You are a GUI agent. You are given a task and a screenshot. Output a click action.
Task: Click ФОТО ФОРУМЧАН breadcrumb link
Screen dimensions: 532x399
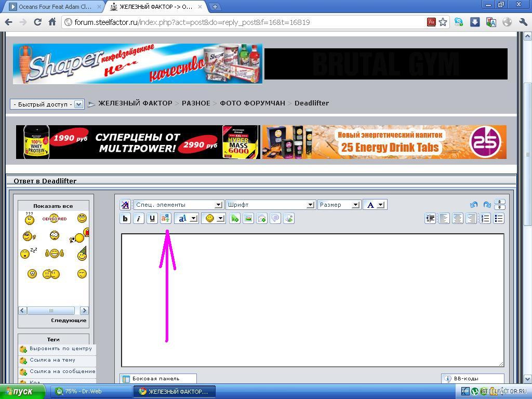(252, 103)
